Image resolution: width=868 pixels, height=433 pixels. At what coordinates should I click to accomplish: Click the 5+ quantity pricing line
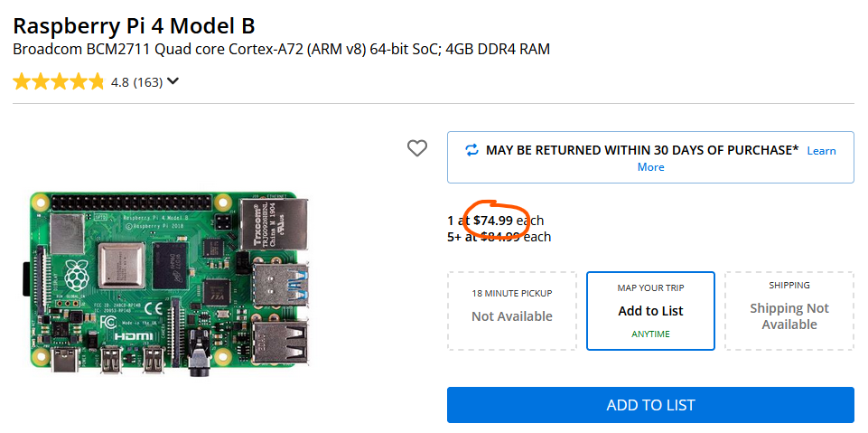click(499, 237)
